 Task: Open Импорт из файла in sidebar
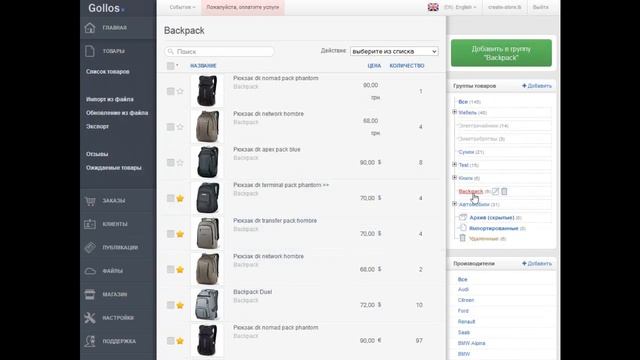[x=110, y=99]
